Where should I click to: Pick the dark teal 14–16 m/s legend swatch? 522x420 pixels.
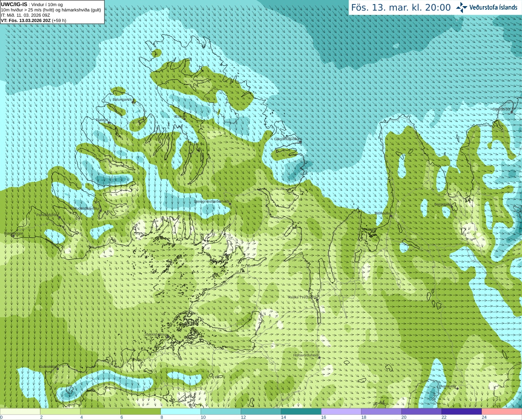[301, 411]
